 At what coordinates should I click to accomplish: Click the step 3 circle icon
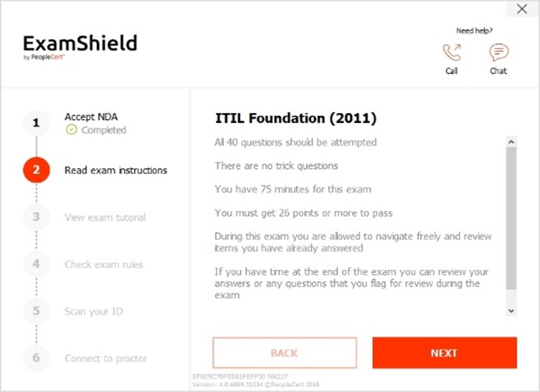[36, 217]
